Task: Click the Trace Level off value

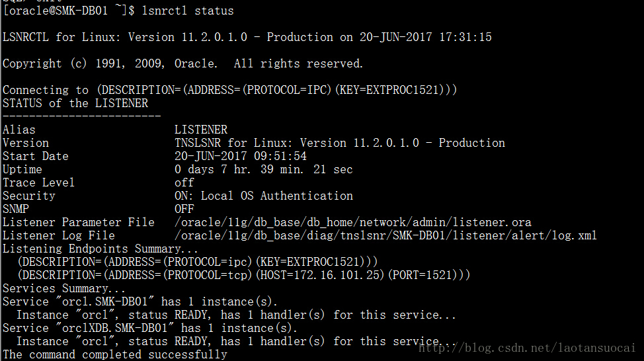Action: 184,182
